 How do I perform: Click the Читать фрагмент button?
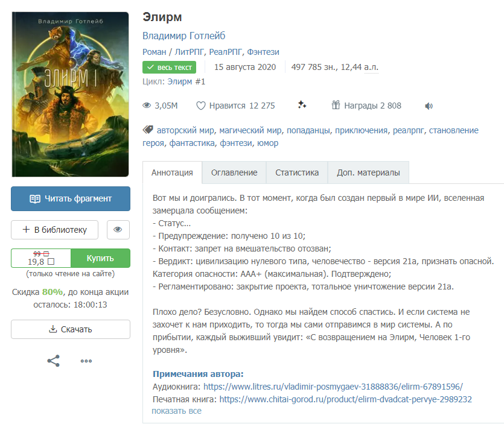coord(71,199)
